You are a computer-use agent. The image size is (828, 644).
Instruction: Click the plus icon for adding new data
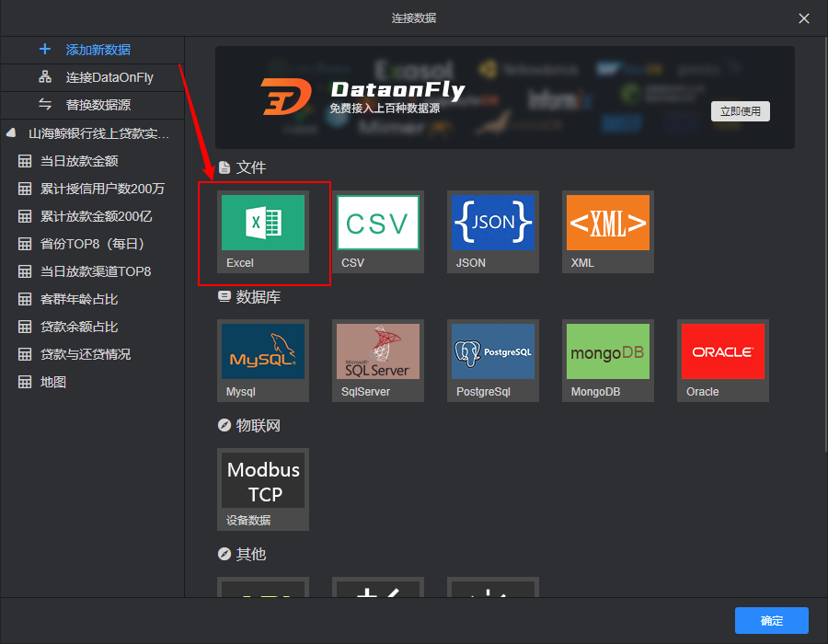[x=45, y=49]
